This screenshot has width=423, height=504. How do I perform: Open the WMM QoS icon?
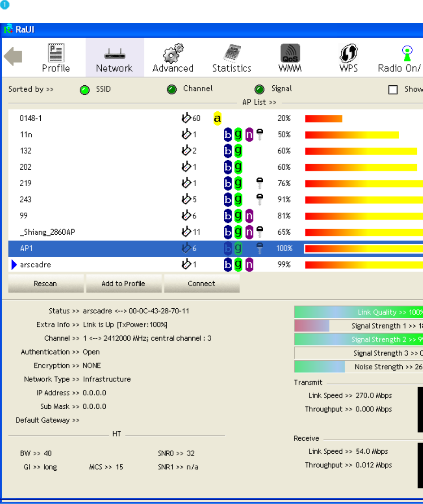coord(290,53)
